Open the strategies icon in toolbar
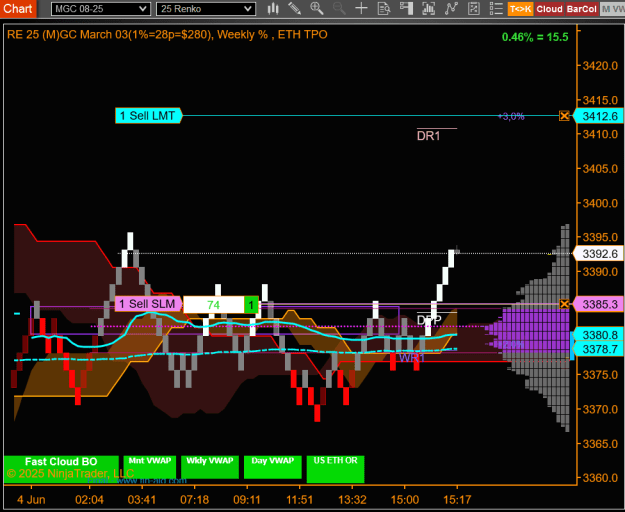 [x=474, y=8]
